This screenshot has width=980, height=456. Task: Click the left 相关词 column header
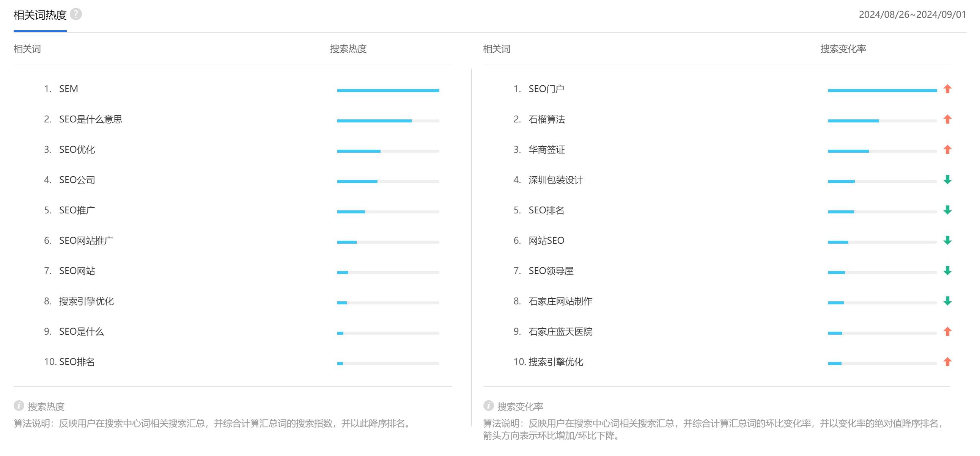[x=27, y=49]
